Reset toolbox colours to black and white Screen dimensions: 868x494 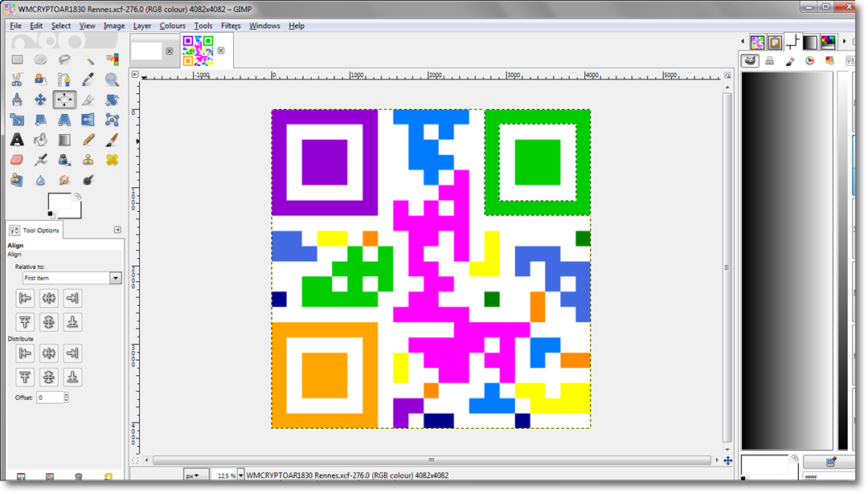(51, 214)
